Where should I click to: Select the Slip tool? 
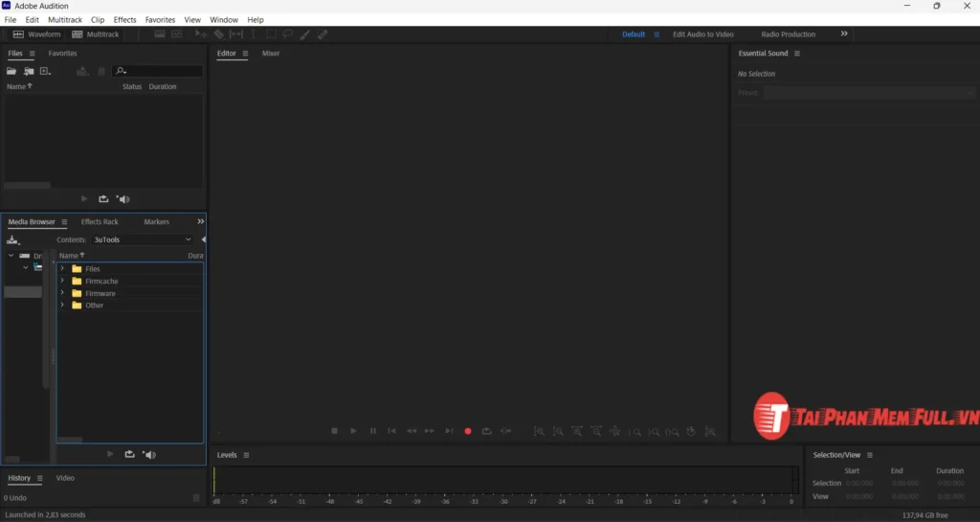[236, 34]
